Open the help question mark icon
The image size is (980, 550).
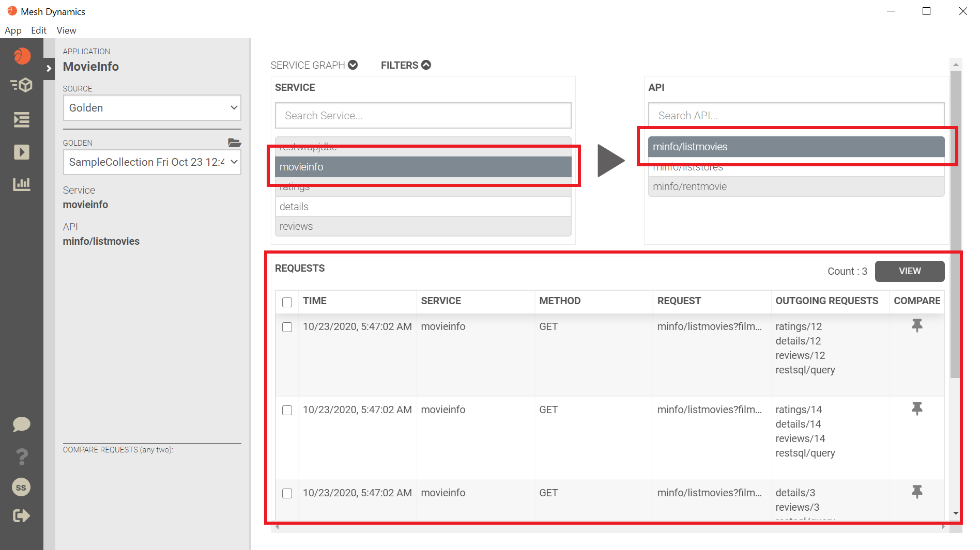tap(22, 457)
